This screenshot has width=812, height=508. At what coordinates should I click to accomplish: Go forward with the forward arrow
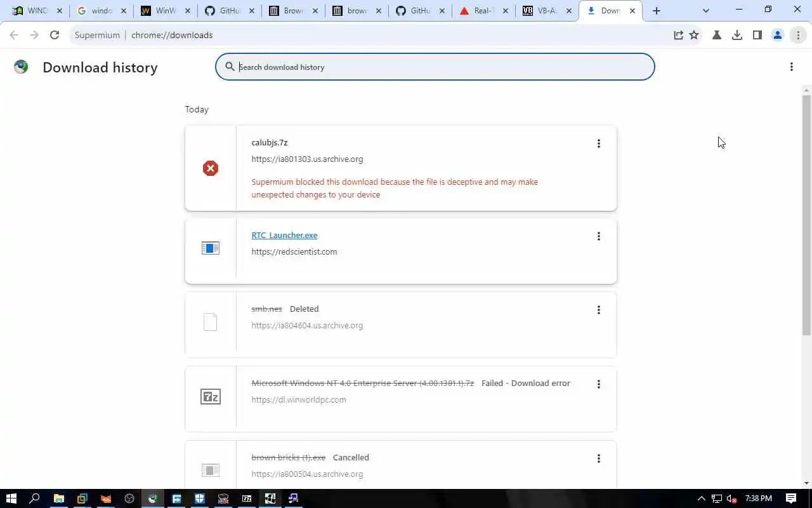point(34,35)
